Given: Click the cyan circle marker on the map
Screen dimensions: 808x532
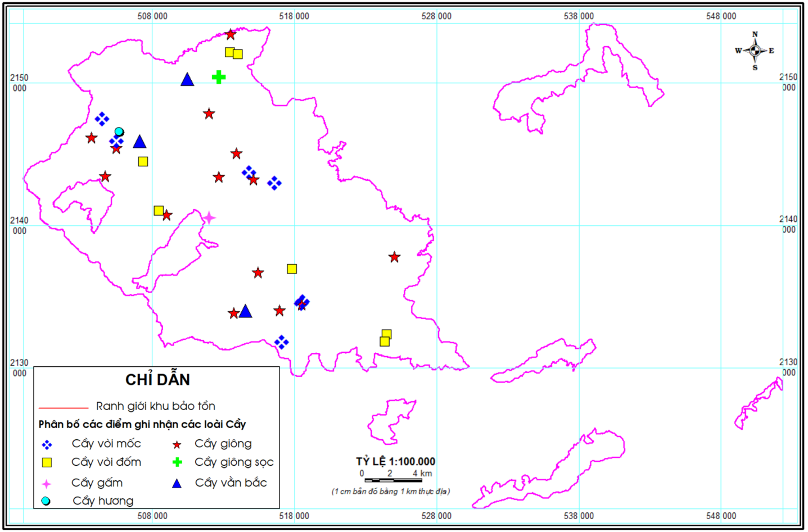Looking at the screenshot, I should [119, 131].
